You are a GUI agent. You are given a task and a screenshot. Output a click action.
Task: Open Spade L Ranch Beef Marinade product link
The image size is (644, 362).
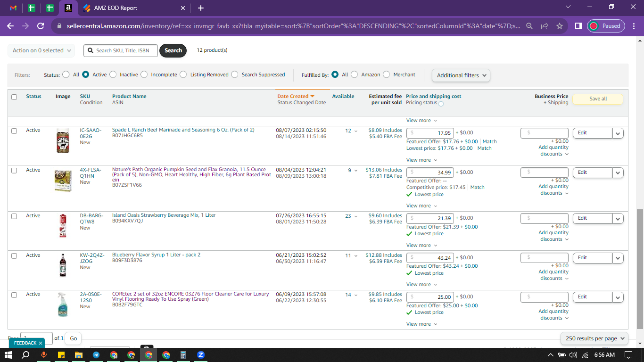click(183, 130)
